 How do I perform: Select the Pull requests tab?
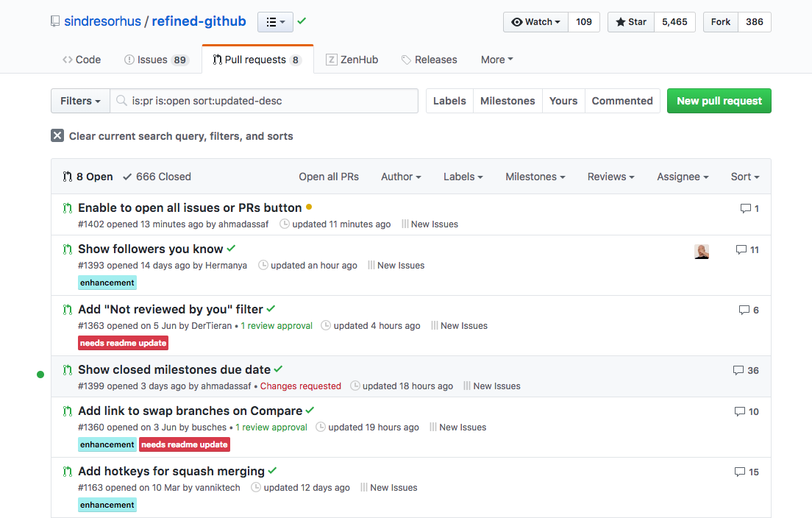(257, 60)
